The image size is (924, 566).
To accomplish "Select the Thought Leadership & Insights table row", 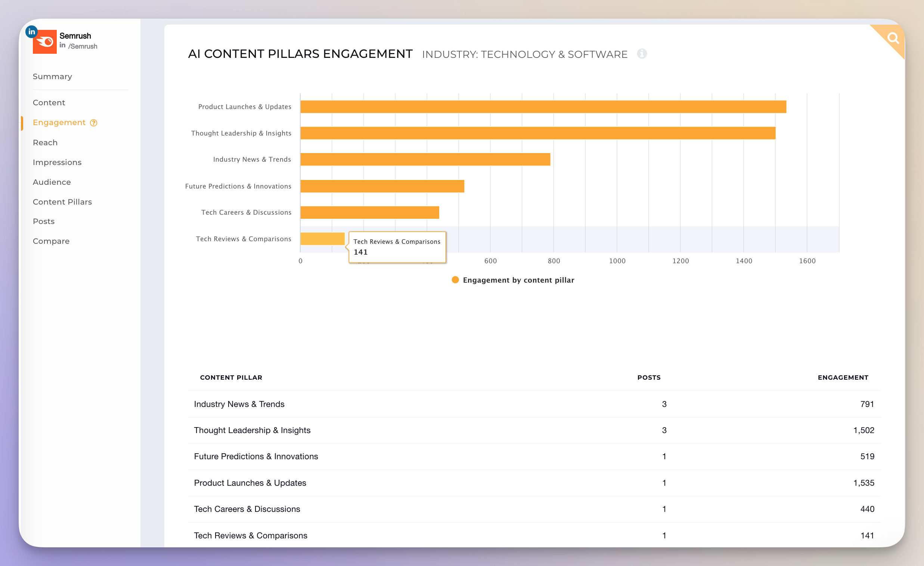I will point(534,430).
